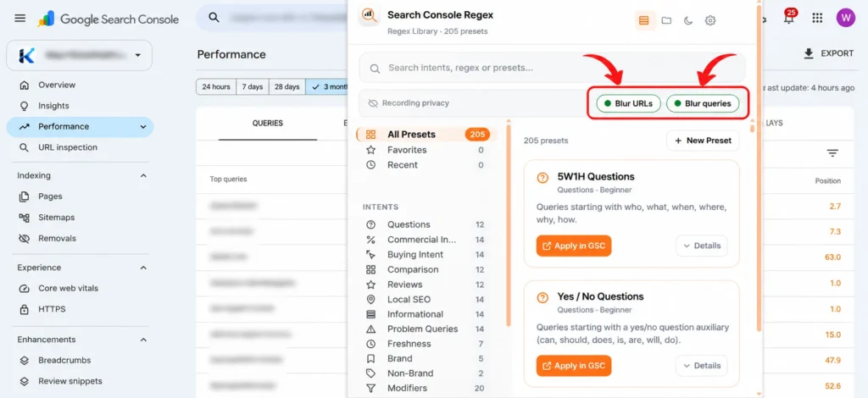
Task: Select the 3 months date range
Action: click(326, 87)
